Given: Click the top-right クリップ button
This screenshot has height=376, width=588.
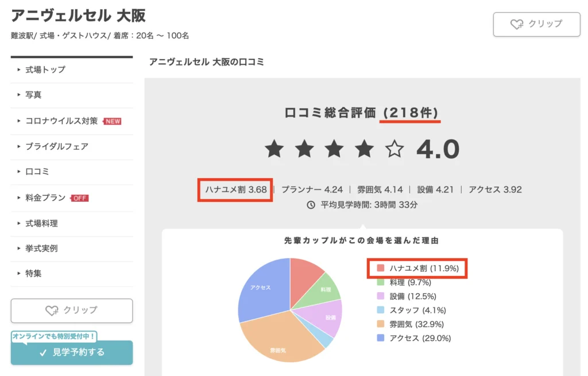Looking at the screenshot, I should (536, 24).
